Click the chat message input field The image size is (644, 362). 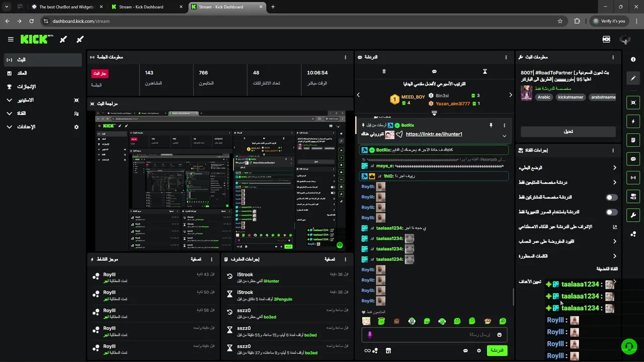(434, 334)
